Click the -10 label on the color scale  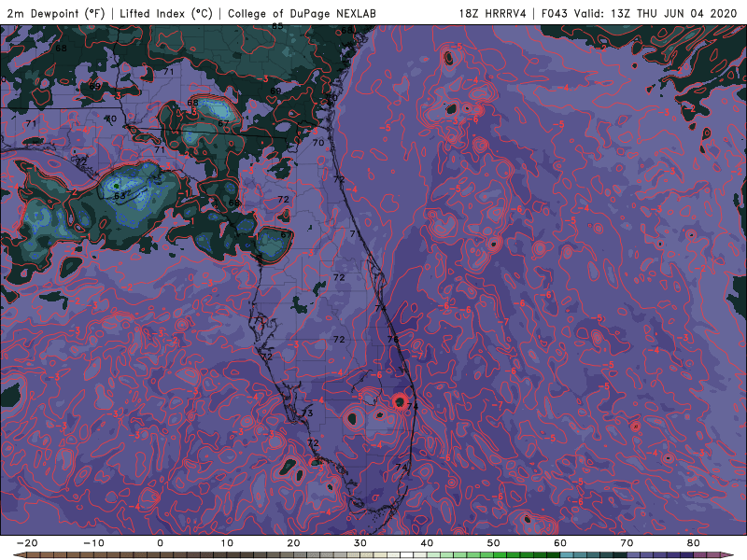93,543
